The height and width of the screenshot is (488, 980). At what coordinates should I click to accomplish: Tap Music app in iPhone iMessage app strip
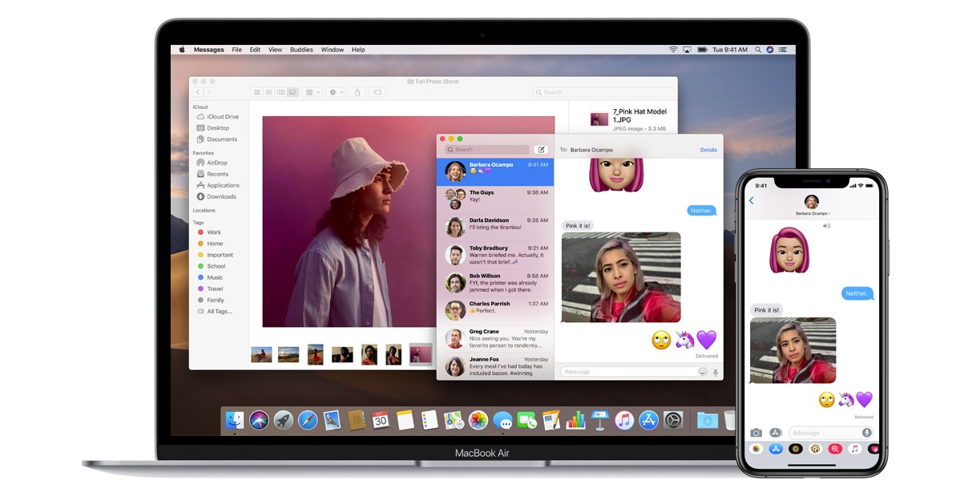click(x=854, y=450)
